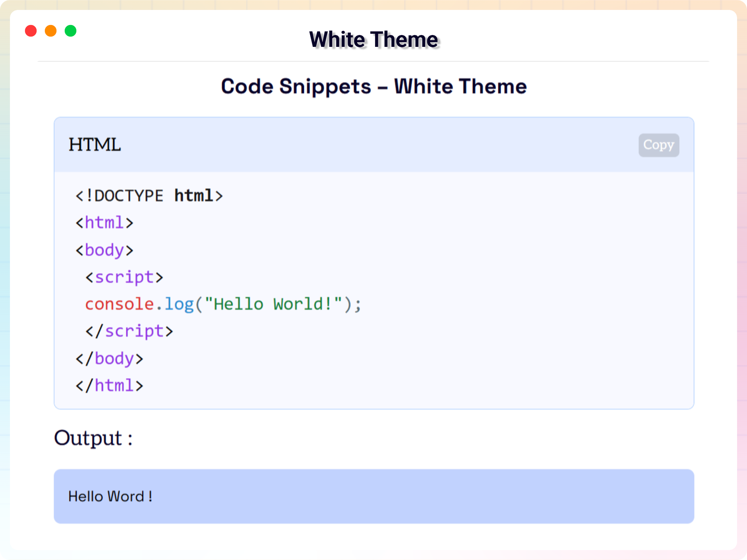Select the "Code Snippets – White Theme" heading

point(373,87)
